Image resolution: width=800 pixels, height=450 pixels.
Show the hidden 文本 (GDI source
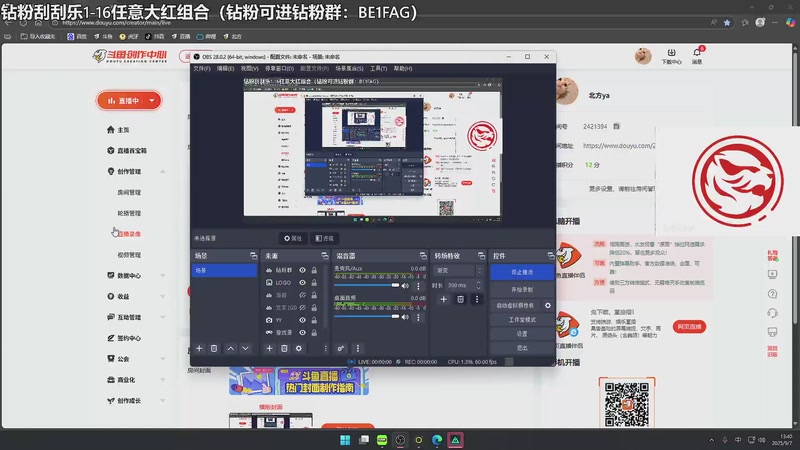pos(303,308)
